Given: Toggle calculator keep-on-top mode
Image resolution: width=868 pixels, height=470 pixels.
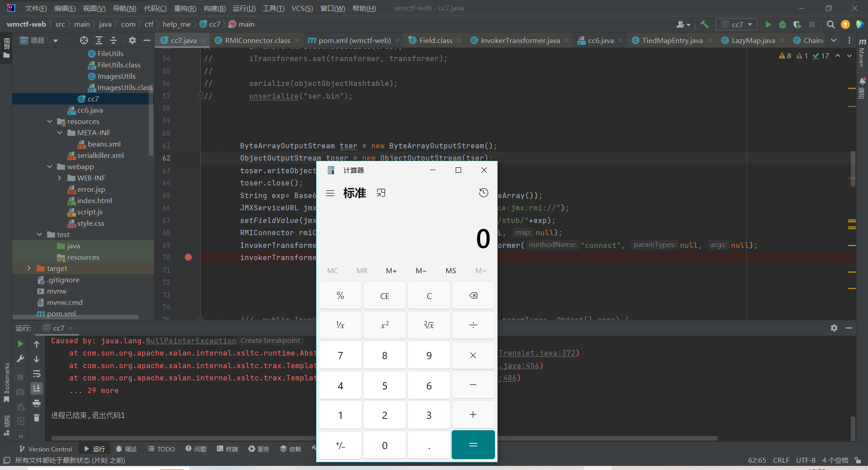Looking at the screenshot, I should click(x=381, y=193).
